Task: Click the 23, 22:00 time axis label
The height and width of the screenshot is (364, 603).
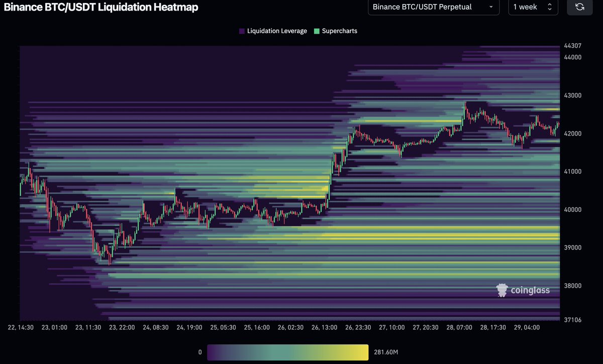Action: tap(122, 327)
